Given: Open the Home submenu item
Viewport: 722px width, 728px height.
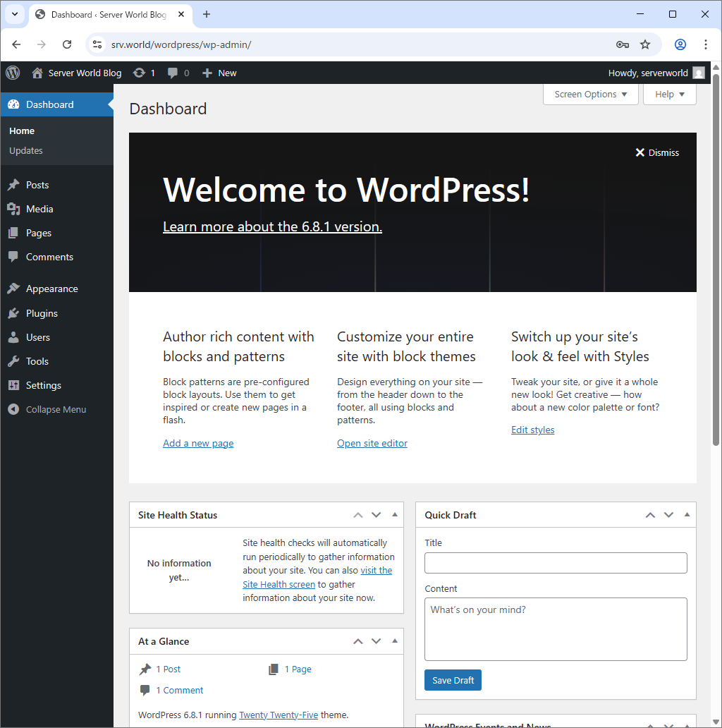Looking at the screenshot, I should [22, 131].
